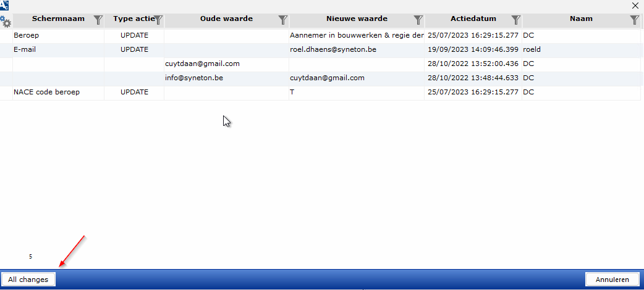Viewport: 644px width, 290px height.
Task: Close the change history window
Action: point(635,5)
